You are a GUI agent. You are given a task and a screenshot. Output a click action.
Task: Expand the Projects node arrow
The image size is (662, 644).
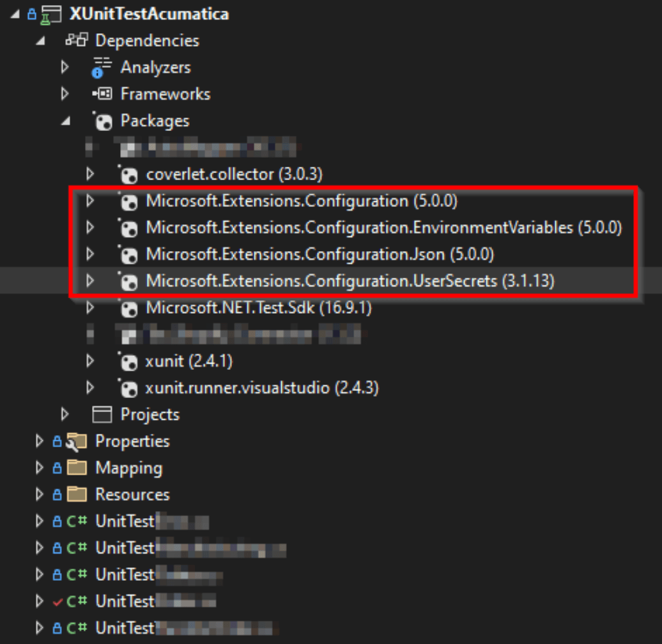(65, 415)
